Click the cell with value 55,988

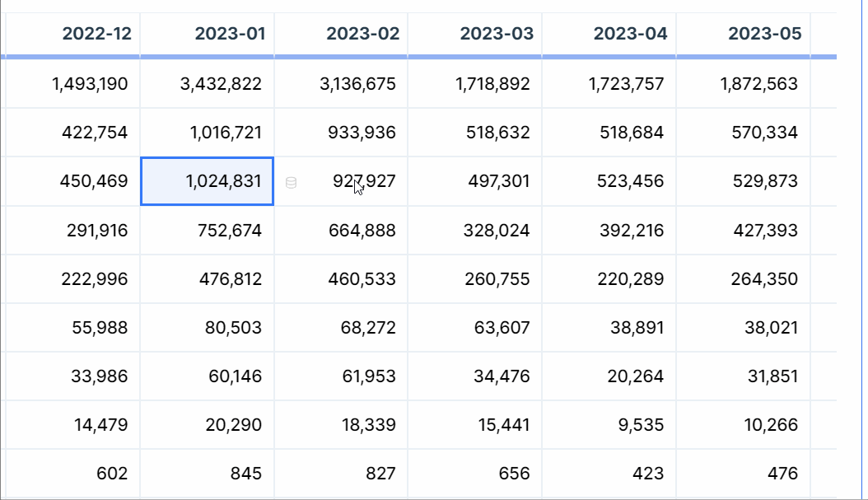coord(100,328)
